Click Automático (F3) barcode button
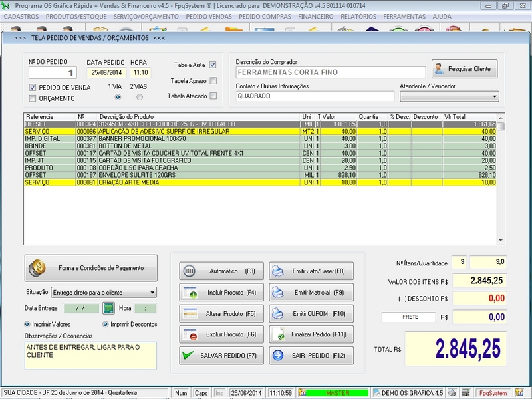The image size is (532, 399). tap(221, 271)
